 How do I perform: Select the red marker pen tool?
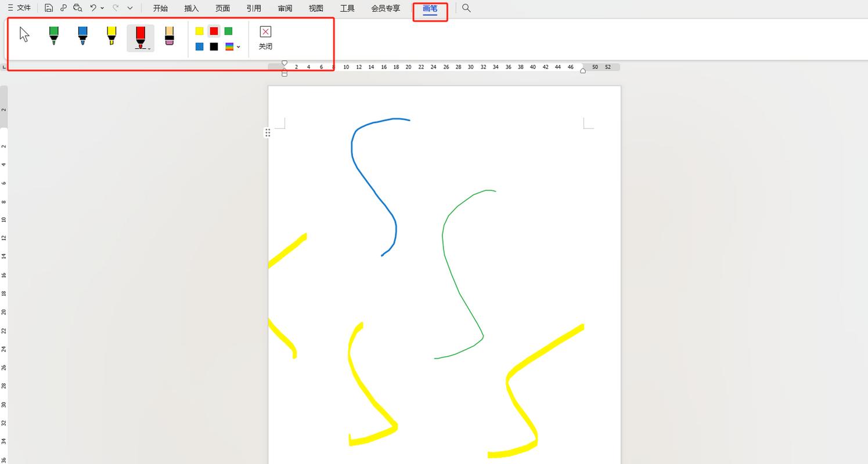click(140, 37)
